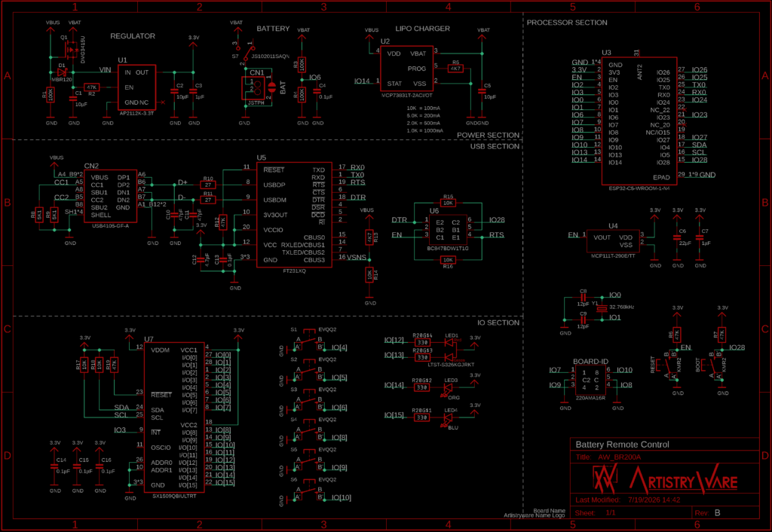Click the last modified date 7/19/2026 14:42
The image size is (772, 532).
click(x=654, y=500)
